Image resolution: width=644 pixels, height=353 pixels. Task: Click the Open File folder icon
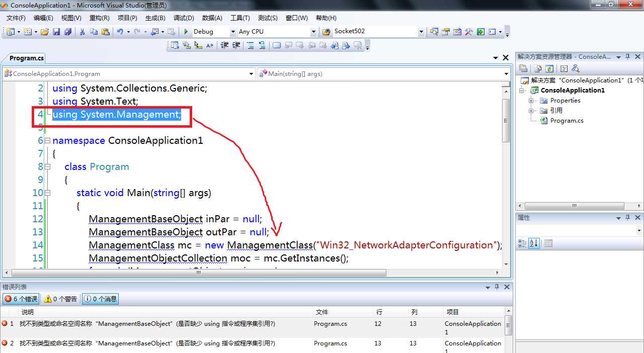coord(44,31)
